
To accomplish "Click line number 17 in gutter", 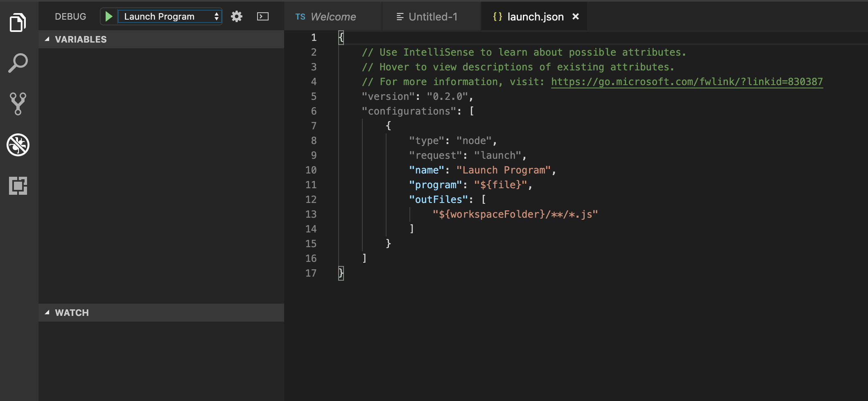I will (x=311, y=273).
